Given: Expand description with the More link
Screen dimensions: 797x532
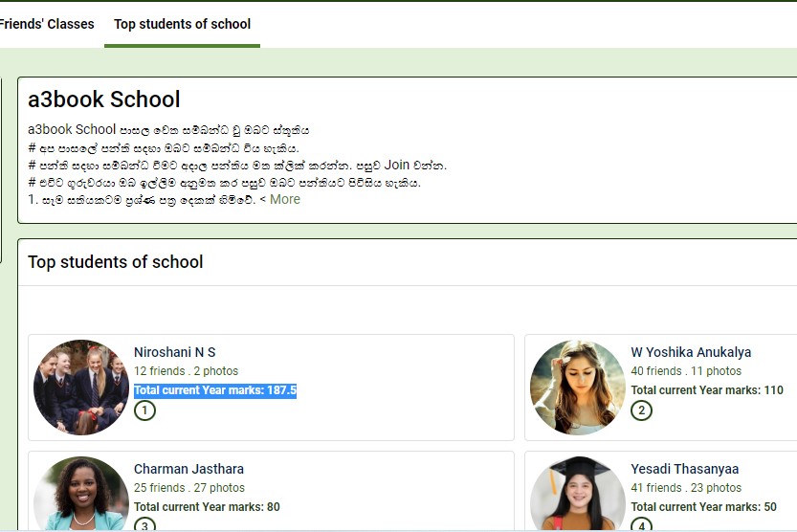Looking at the screenshot, I should (x=284, y=199).
